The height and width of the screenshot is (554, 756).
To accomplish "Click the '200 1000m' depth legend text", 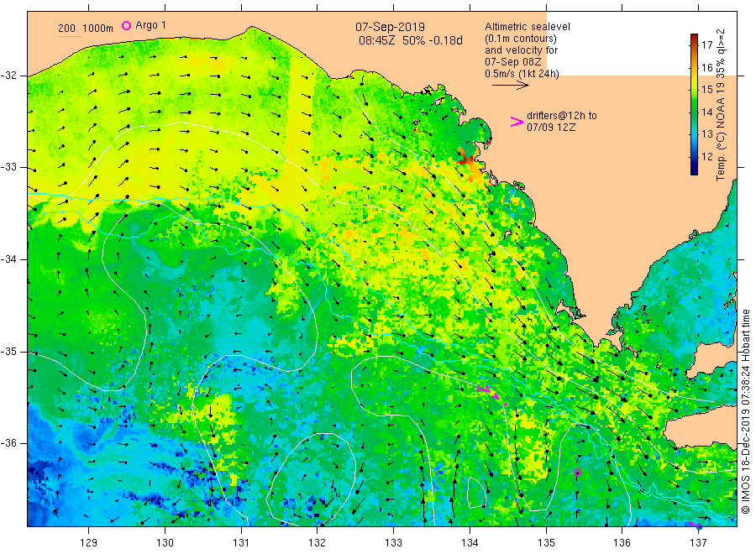I will 86,28.
